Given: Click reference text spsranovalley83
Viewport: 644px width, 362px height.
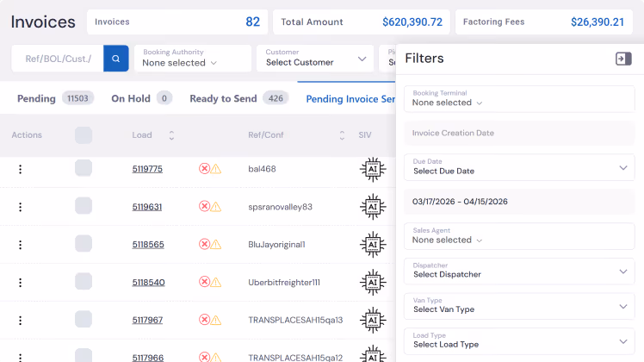Looking at the screenshot, I should point(280,207).
